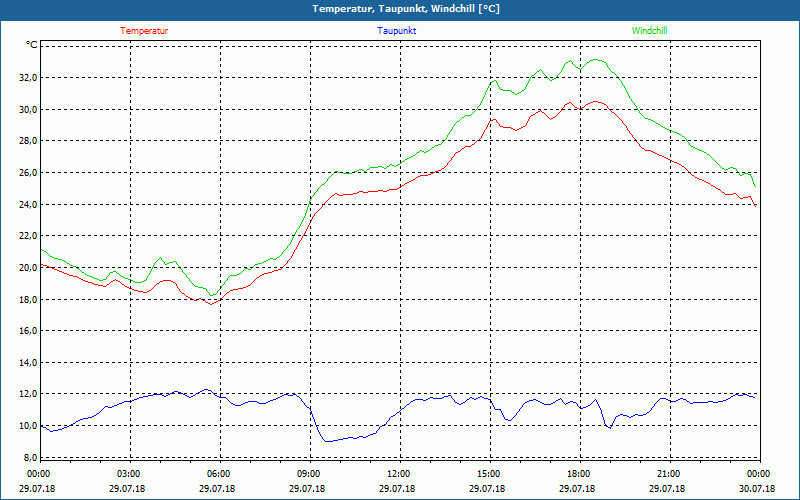Click the 03:00 time axis label
This screenshot has width=800, height=500.
pyautogui.click(x=128, y=474)
